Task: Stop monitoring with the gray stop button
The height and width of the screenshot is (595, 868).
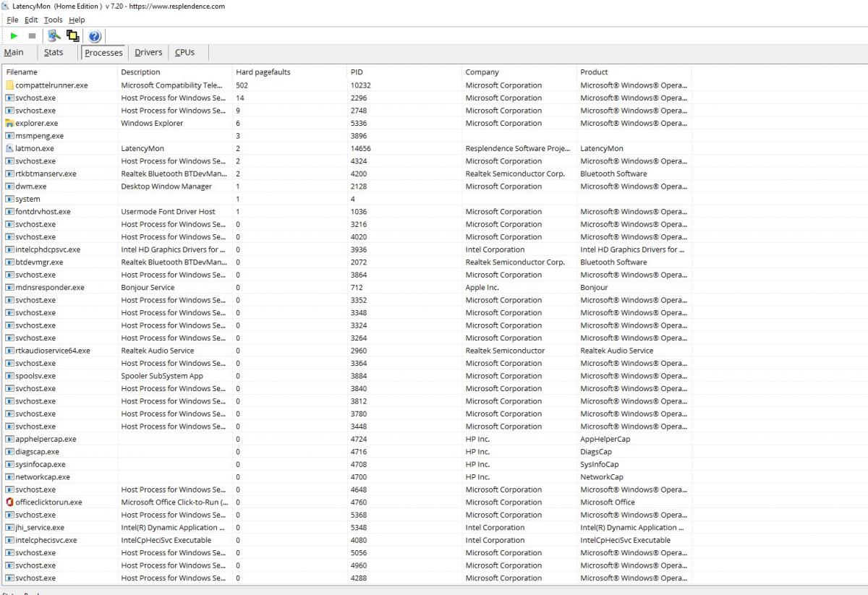Action: tap(32, 35)
